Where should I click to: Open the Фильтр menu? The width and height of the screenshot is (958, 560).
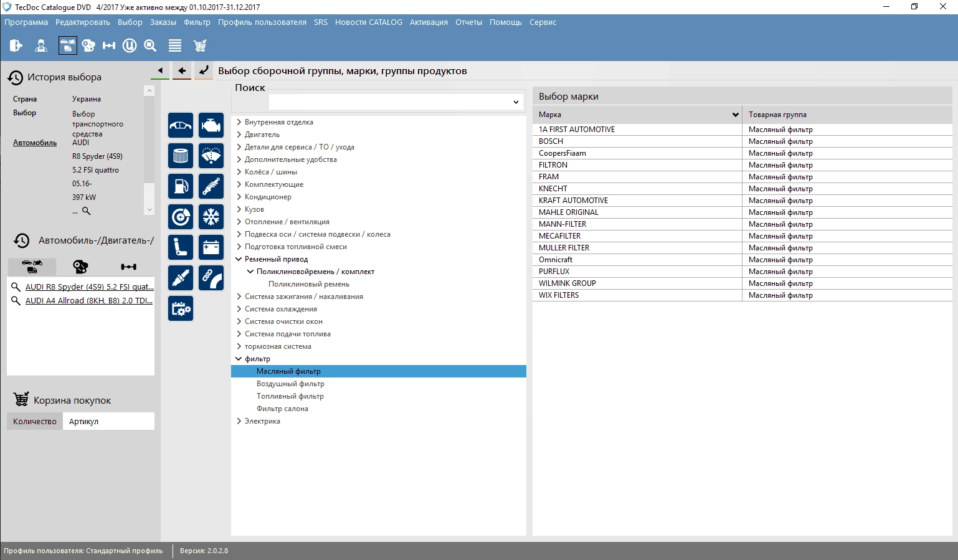(197, 22)
